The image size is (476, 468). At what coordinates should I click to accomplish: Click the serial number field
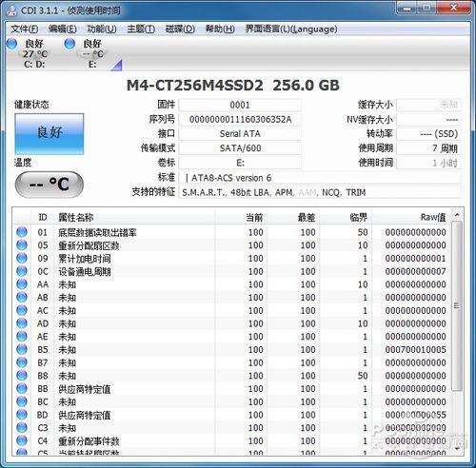point(240,119)
